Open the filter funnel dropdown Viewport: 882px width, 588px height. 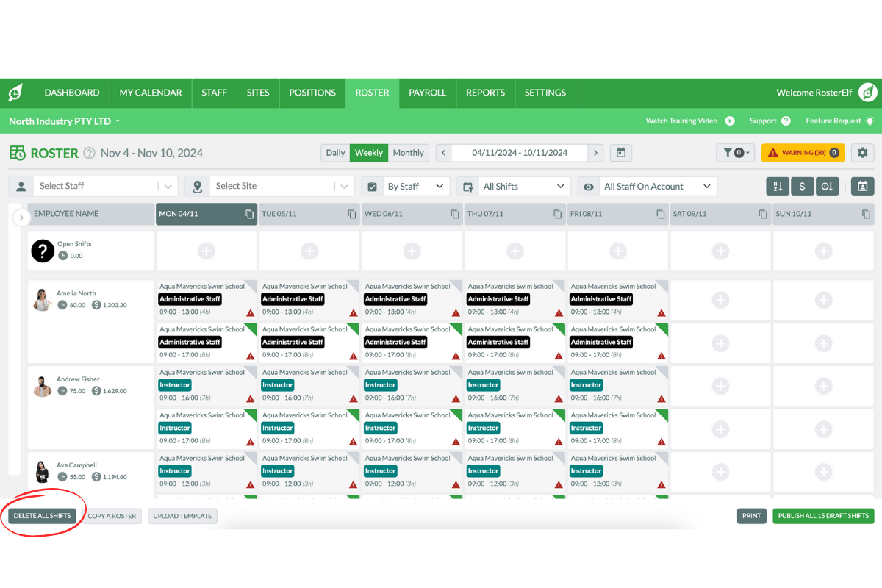(735, 153)
